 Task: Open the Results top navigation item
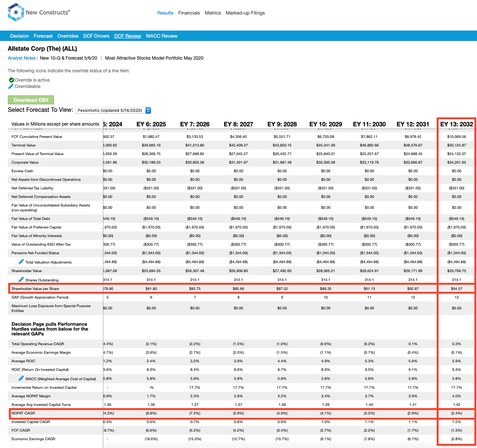[x=165, y=13]
